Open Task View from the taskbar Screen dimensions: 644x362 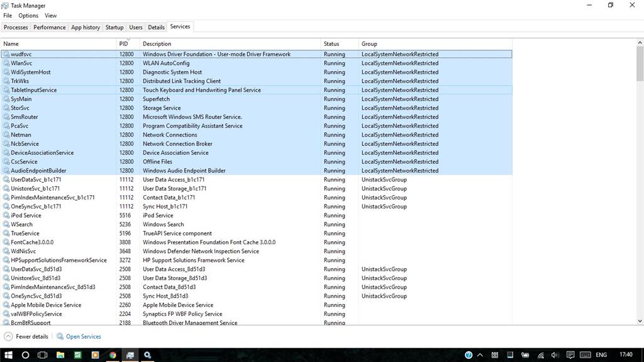pos(42,355)
